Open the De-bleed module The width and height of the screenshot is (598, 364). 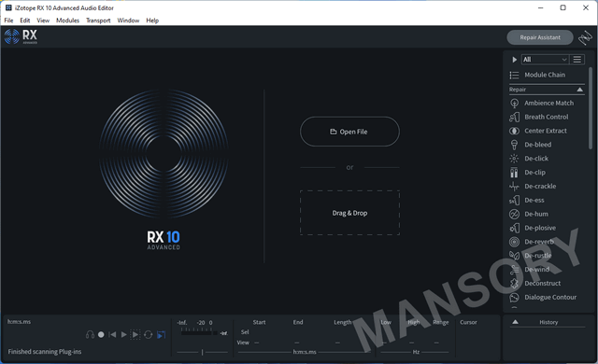point(531,145)
